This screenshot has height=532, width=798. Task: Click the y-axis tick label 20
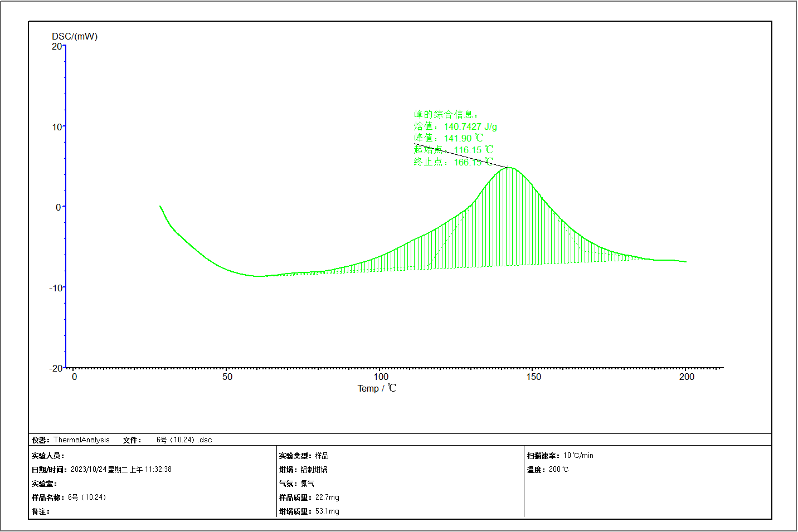click(x=57, y=46)
